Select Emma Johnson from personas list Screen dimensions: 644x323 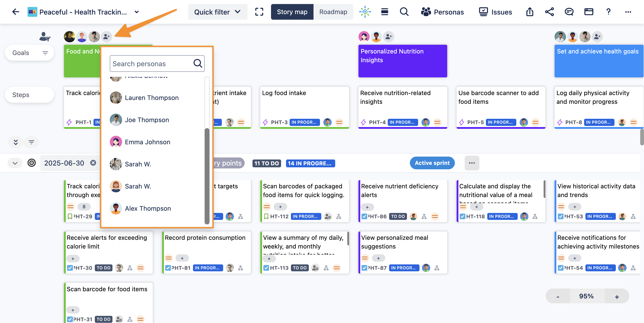[x=147, y=142]
